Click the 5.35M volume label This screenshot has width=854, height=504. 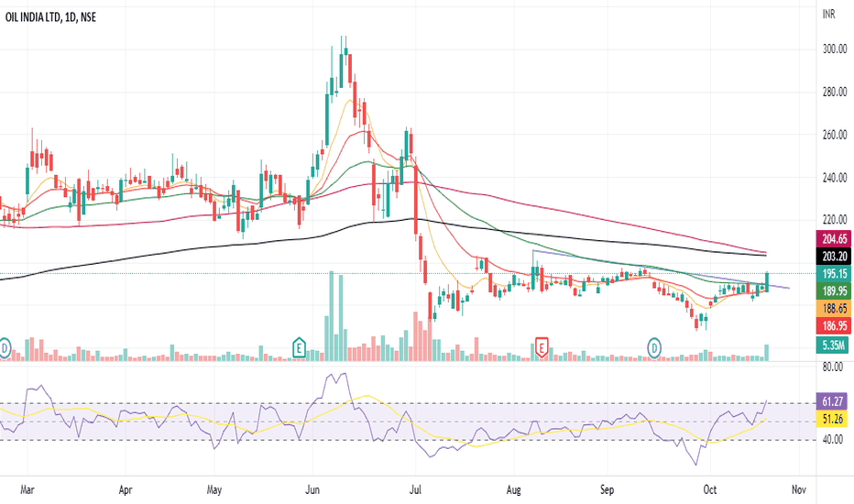coord(832,345)
